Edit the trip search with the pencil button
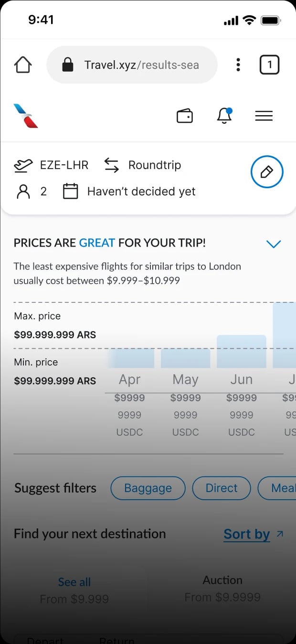 [x=267, y=172]
